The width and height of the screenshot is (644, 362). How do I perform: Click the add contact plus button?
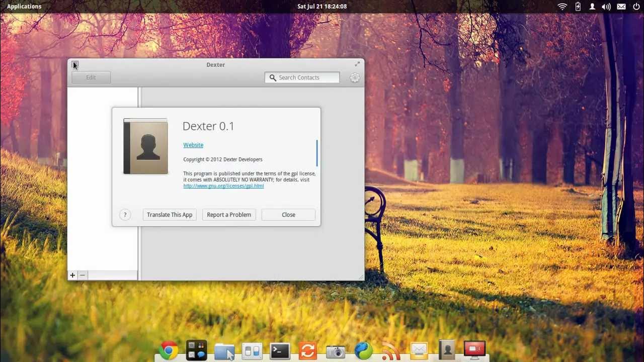pos(72,275)
